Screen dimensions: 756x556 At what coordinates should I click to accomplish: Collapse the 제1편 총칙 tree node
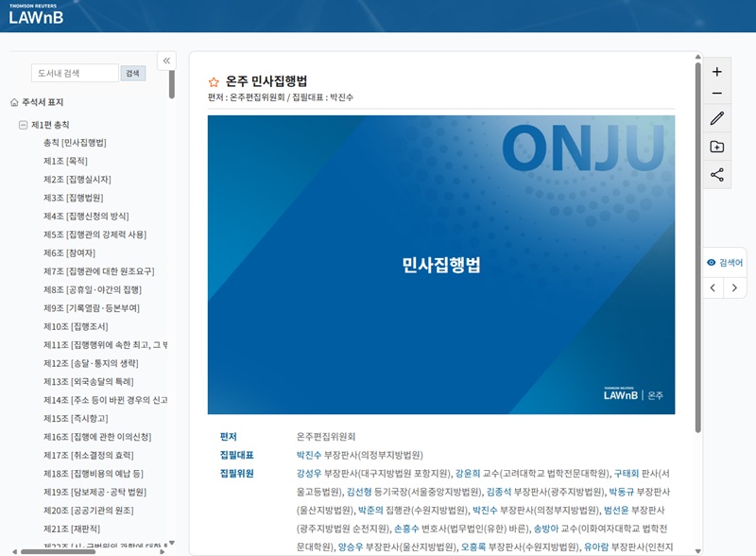pos(23,125)
